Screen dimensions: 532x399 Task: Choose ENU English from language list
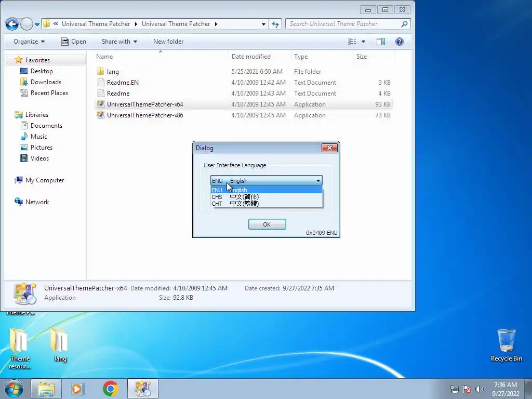[x=267, y=190]
